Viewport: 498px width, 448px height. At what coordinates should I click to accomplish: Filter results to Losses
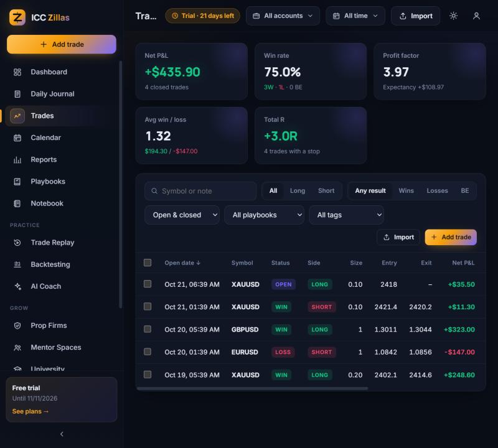tap(437, 191)
